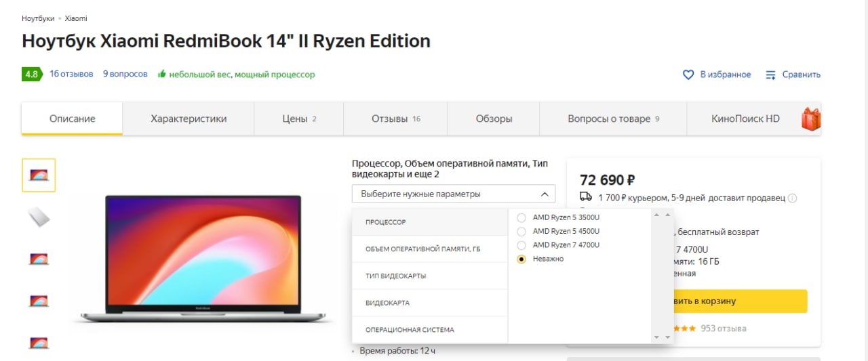868x361 pixels.
Task: Open the Обзоры tab
Action: click(x=494, y=119)
